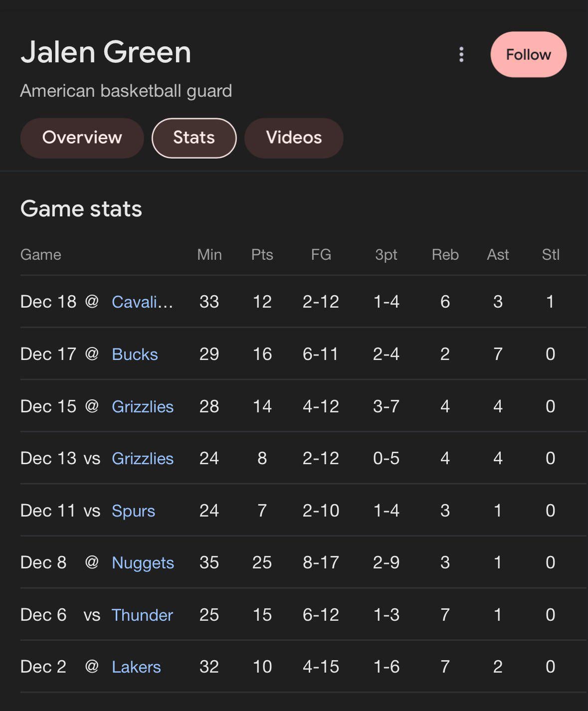The height and width of the screenshot is (711, 588).
Task: Select the Stats tab
Action: click(194, 138)
